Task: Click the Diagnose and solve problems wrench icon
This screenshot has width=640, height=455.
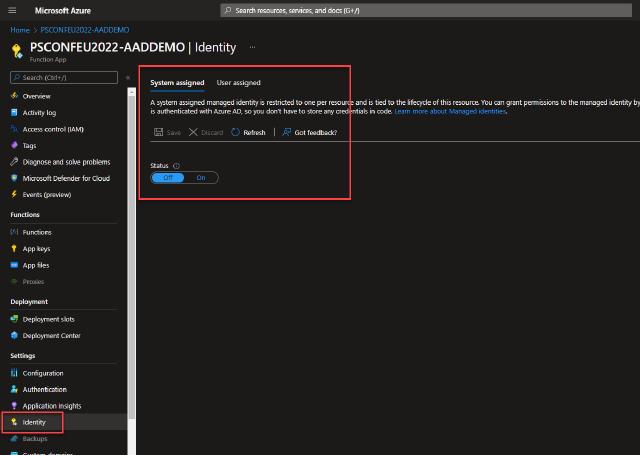Action: (x=14, y=162)
